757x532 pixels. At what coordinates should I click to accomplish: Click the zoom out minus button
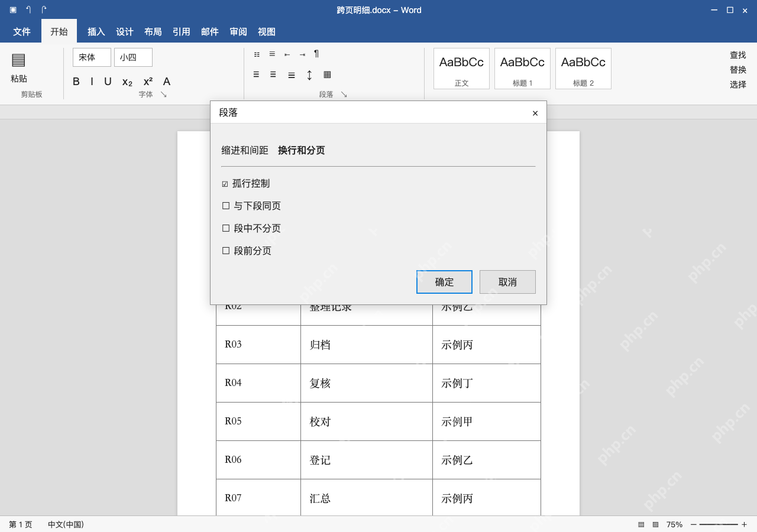tap(694, 524)
